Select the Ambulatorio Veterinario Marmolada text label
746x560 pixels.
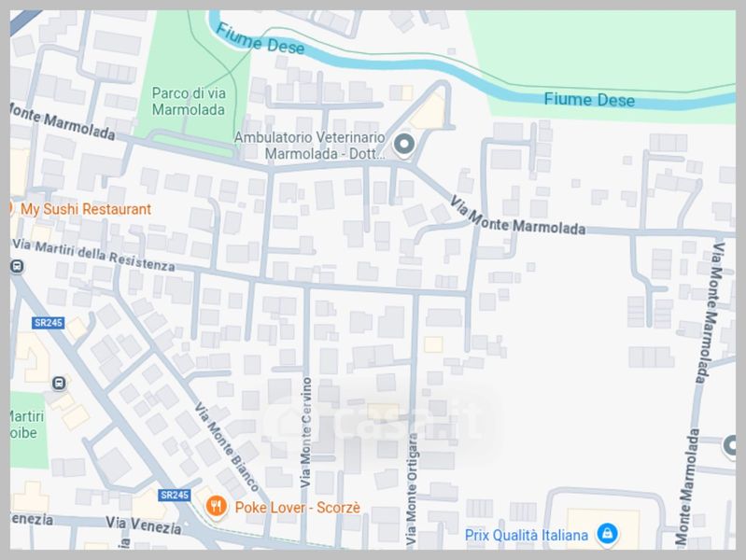pyautogui.click(x=310, y=146)
